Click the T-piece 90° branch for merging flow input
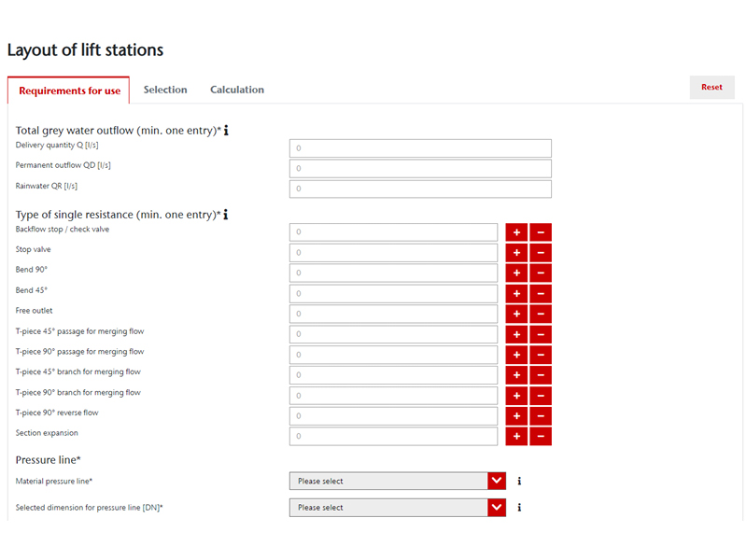The image size is (747, 560). 393,396
